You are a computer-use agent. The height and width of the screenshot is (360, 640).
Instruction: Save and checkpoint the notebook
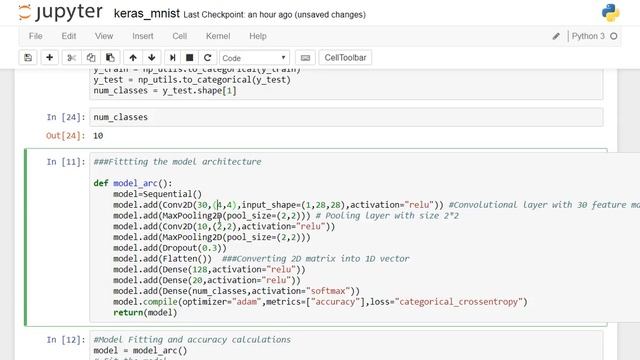point(28,58)
